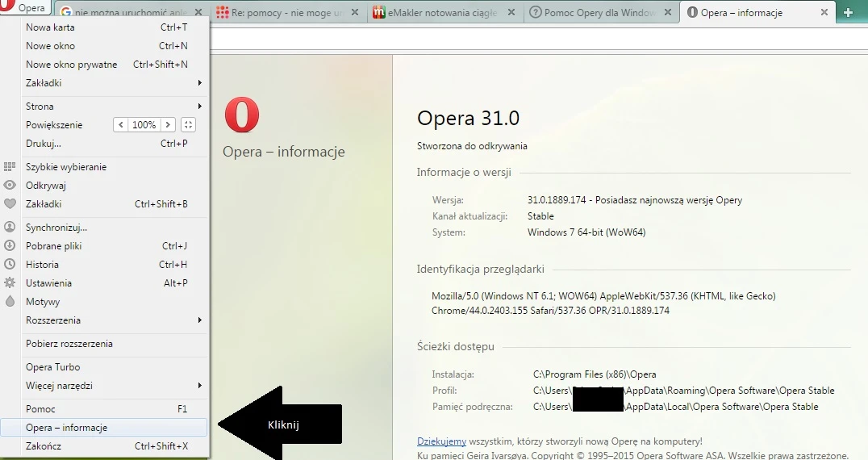Select Opera – informacje menu entry
This screenshot has width=868, height=460.
pos(105,428)
